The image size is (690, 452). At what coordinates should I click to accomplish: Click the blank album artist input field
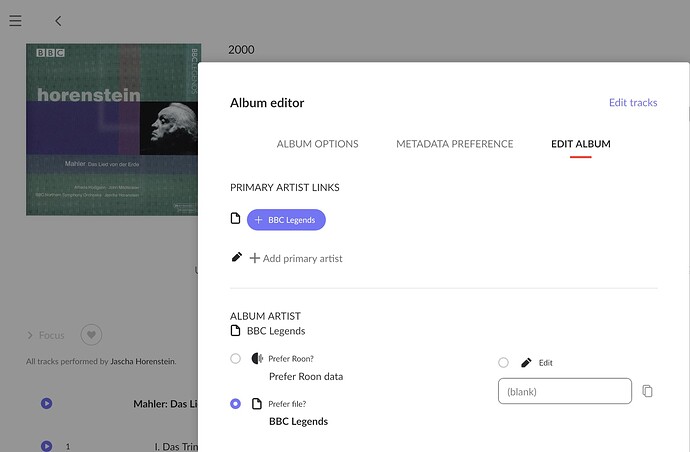(565, 391)
